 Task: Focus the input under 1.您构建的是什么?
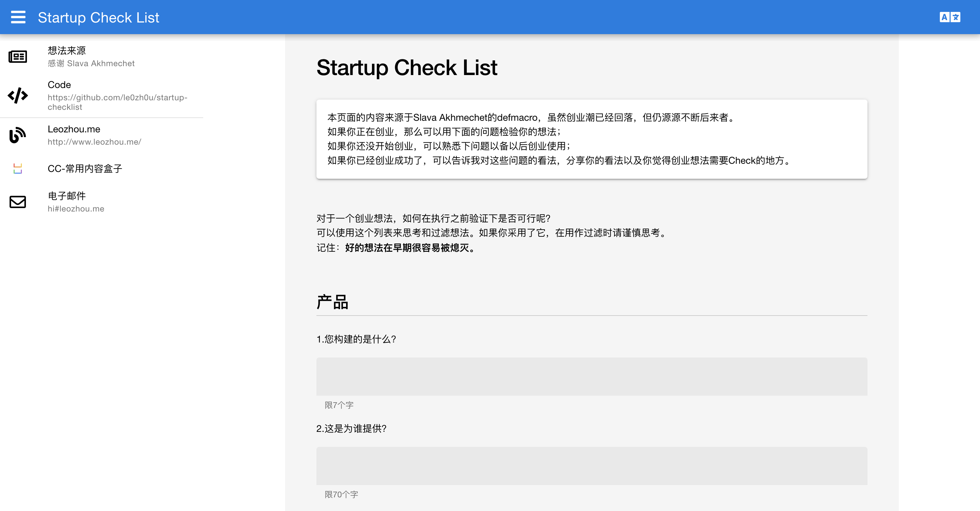(592, 376)
